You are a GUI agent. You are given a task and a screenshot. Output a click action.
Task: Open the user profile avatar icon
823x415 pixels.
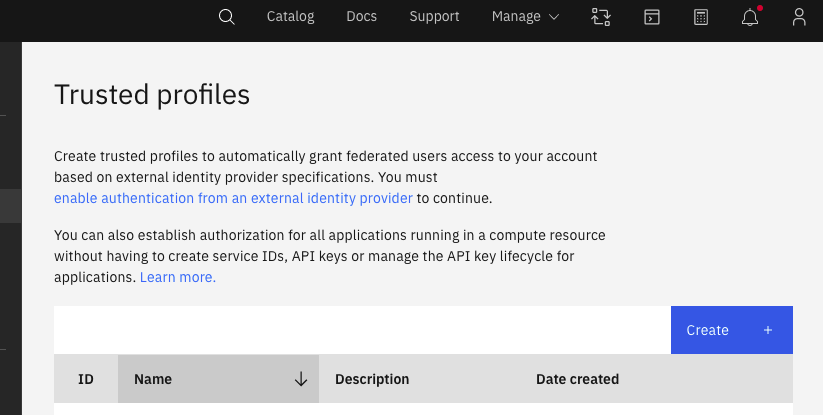click(x=798, y=16)
